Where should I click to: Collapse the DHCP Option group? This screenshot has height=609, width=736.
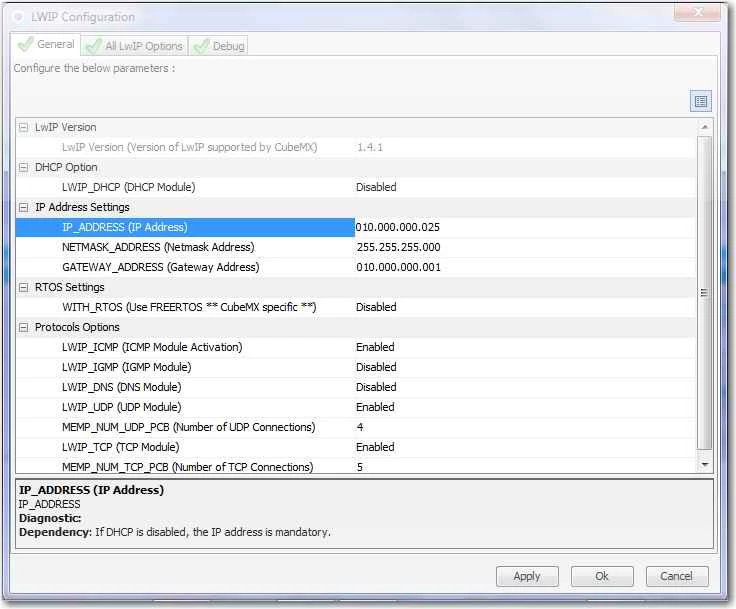(23, 168)
